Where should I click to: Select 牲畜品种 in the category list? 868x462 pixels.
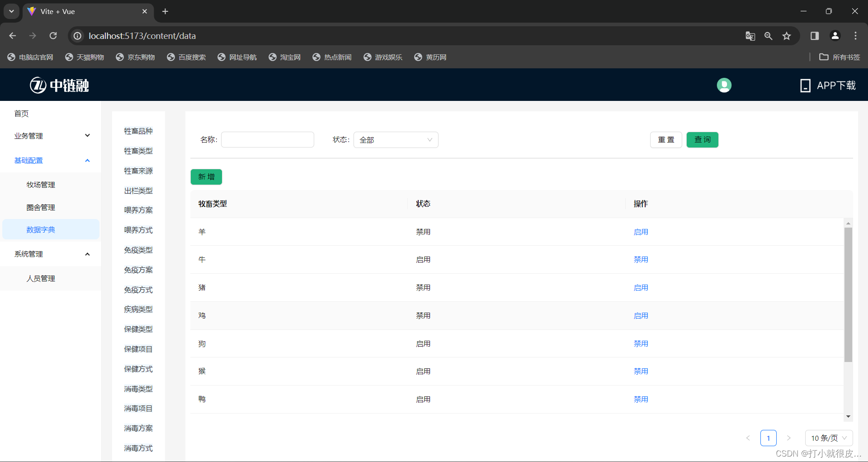pyautogui.click(x=138, y=131)
